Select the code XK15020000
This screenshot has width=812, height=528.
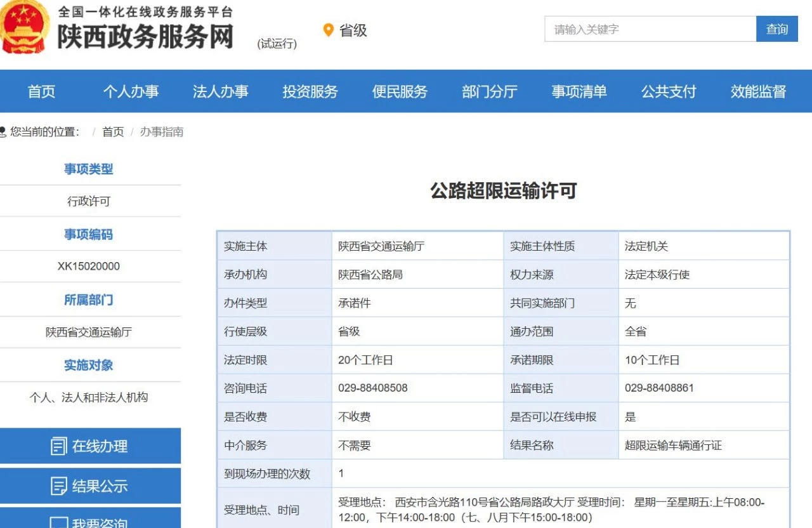[x=89, y=267]
